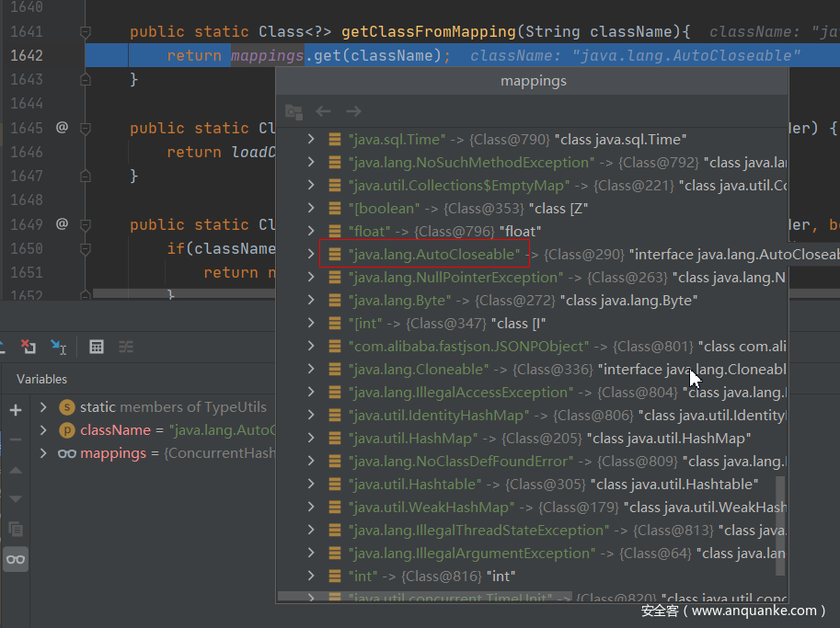Expand the "java.lang.AutoCloseable" map entry

311,255
